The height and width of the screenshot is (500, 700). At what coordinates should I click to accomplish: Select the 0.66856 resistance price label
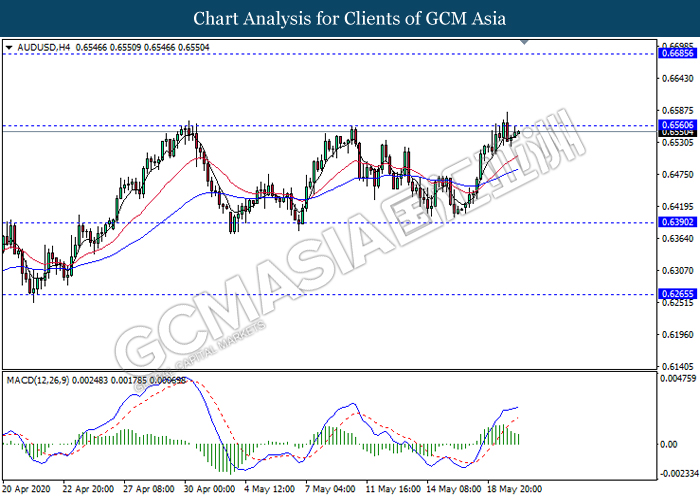click(677, 53)
